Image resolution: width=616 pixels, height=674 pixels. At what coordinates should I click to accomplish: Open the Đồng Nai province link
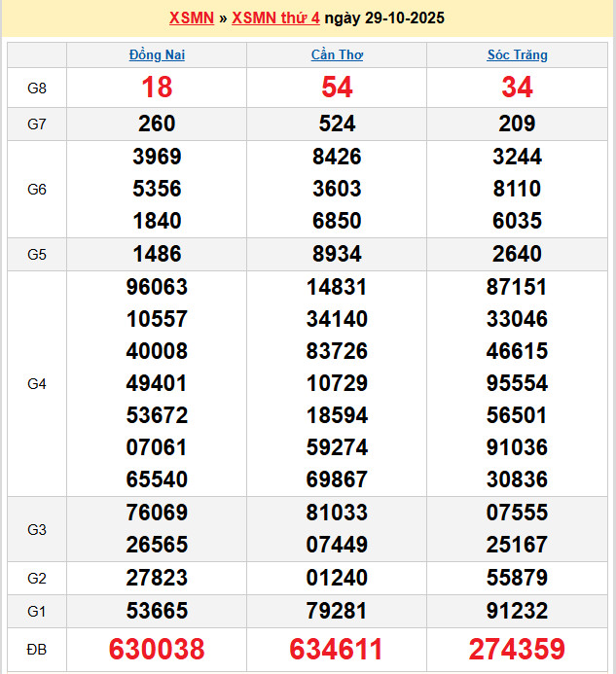coord(157,55)
